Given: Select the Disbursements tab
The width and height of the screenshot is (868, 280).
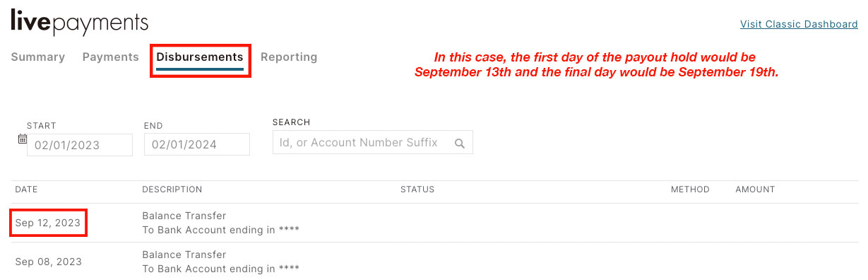Looking at the screenshot, I should (x=200, y=57).
